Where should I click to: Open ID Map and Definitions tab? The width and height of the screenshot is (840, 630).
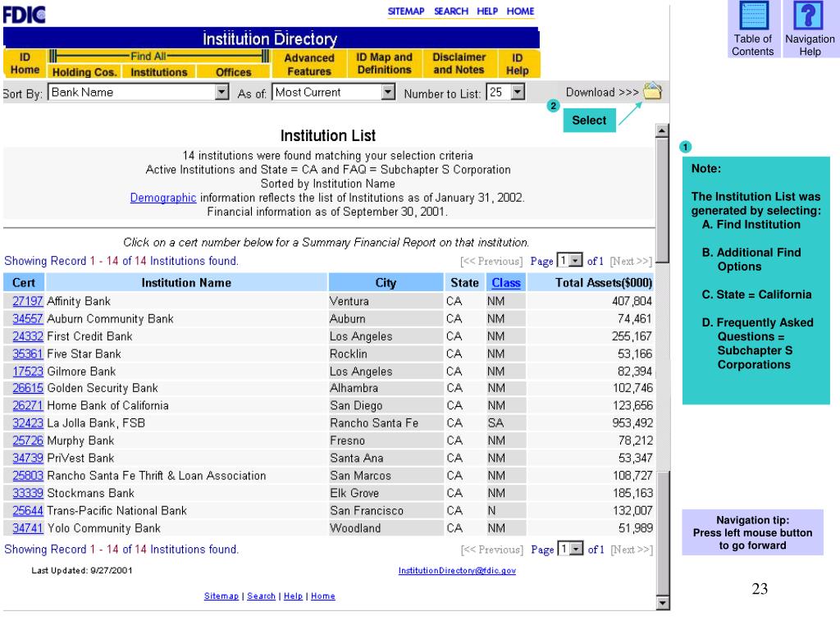click(x=384, y=63)
